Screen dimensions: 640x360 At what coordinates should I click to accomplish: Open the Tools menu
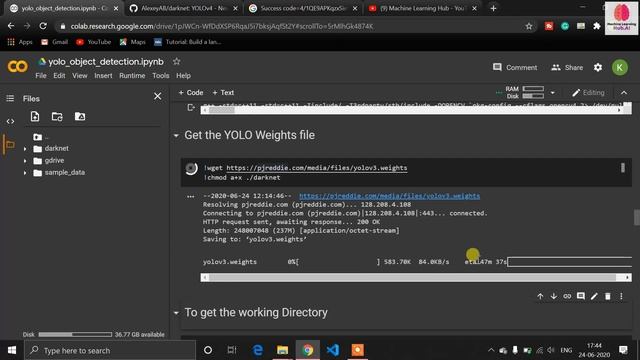point(160,76)
